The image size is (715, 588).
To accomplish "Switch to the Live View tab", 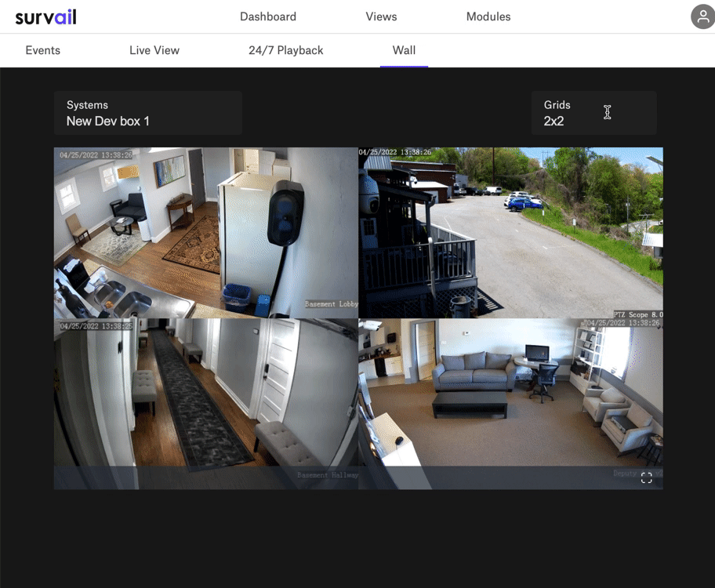I will pyautogui.click(x=154, y=50).
